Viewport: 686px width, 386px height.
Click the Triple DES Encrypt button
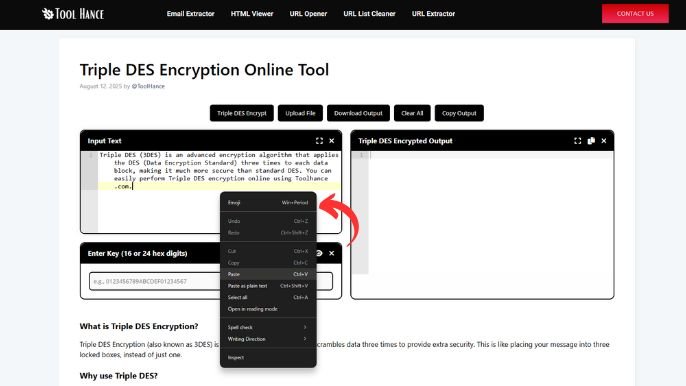242,113
